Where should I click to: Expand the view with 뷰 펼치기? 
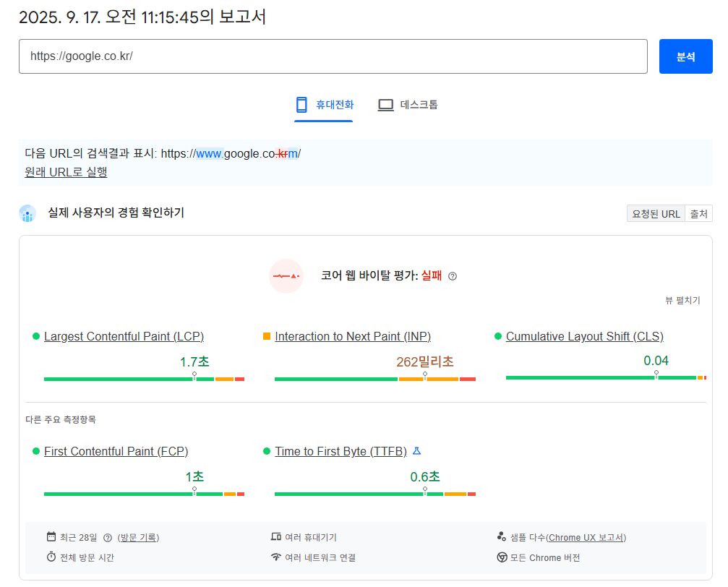point(682,301)
